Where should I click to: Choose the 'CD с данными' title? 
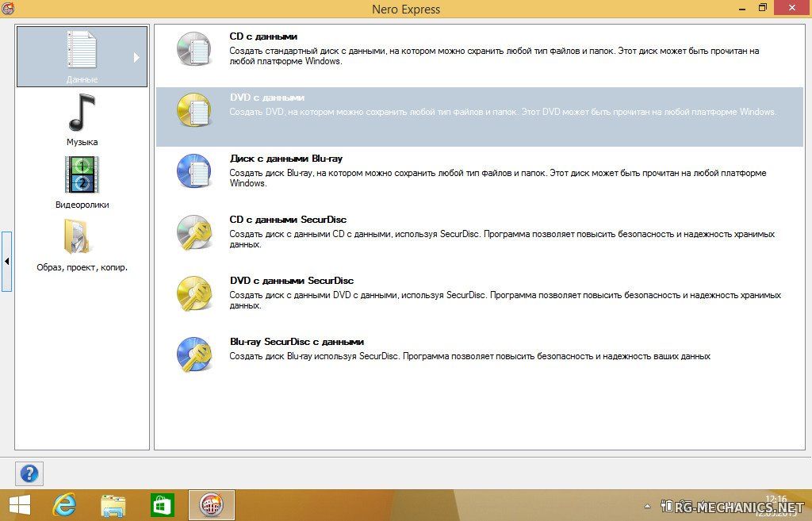(x=263, y=36)
